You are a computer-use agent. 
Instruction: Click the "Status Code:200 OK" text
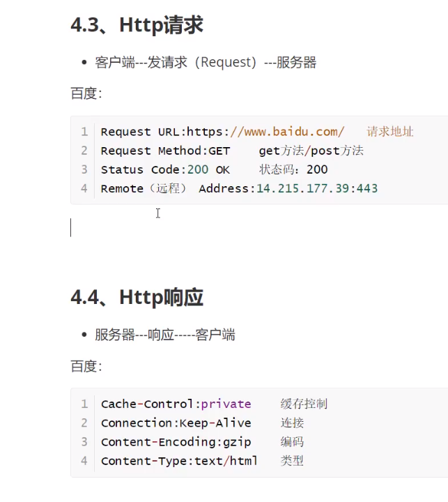(x=165, y=169)
